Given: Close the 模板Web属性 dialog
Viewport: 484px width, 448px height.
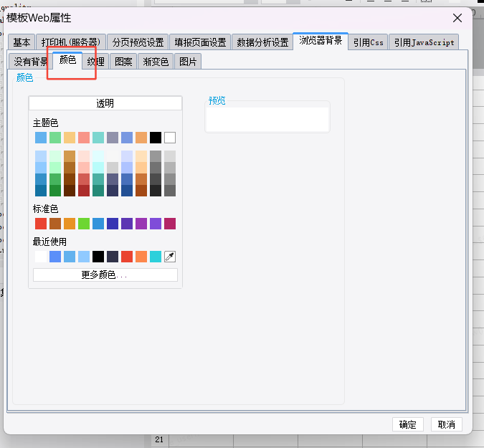Looking at the screenshot, I should (457, 18).
